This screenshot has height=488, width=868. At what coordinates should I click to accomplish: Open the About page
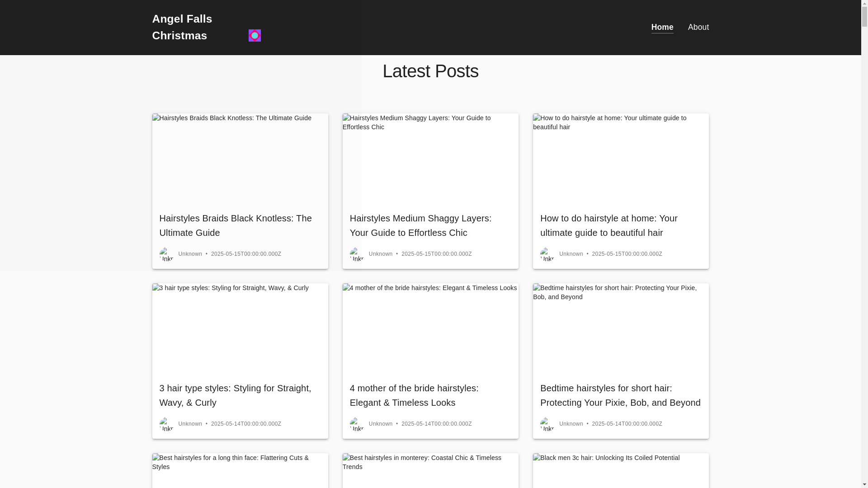point(698,27)
